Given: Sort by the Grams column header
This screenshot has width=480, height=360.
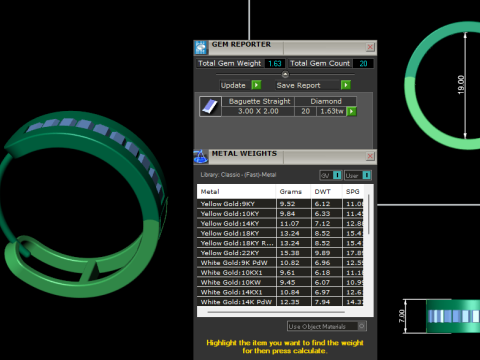Looking at the screenshot, I should click(293, 192).
